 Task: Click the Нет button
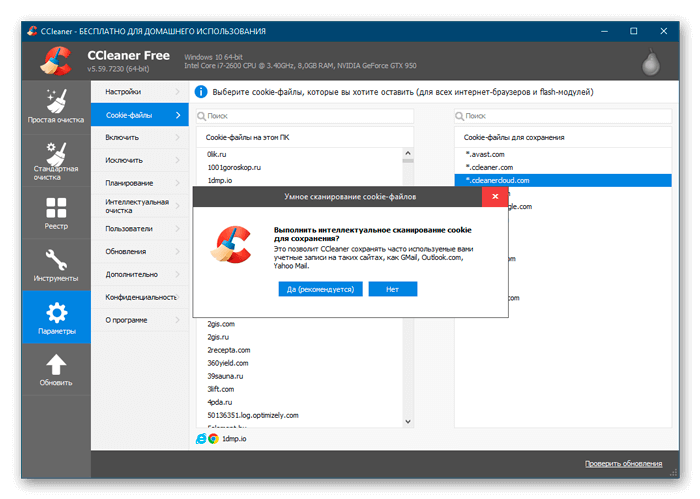[x=392, y=289]
